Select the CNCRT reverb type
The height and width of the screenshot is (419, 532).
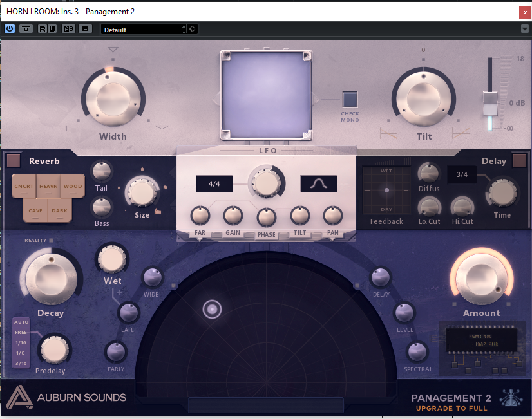[24, 186]
